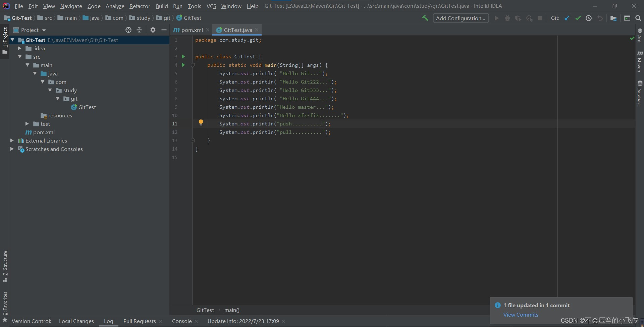644x327 pixels.
Task: Expand the .idea folder
Action: pos(20,48)
